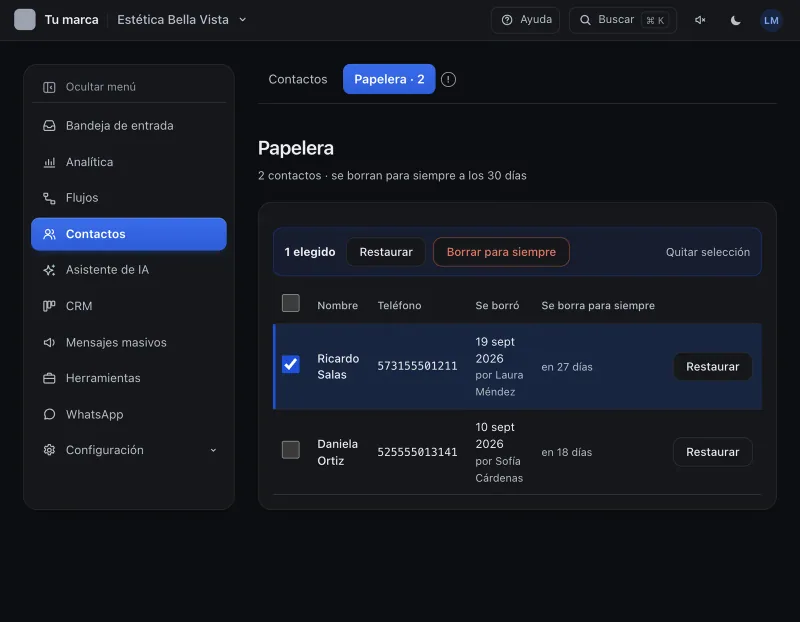Click the Ocultar menú panel icon

point(49,87)
